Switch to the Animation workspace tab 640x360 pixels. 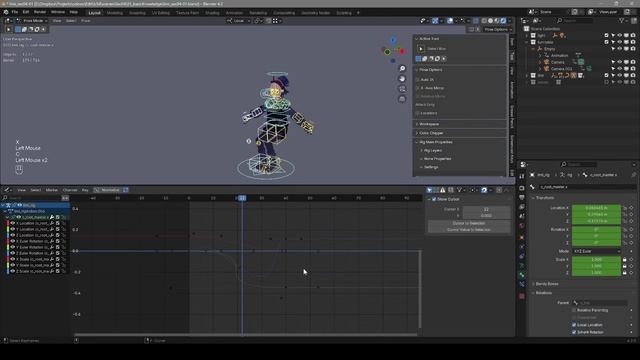click(234, 13)
